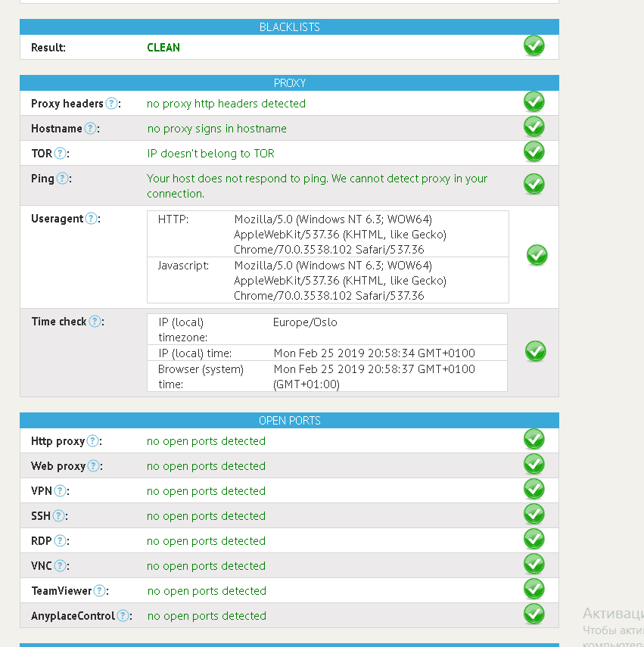Click help icon next to Proxy headers
Image resolution: width=644 pixels, height=647 pixels.
(111, 104)
